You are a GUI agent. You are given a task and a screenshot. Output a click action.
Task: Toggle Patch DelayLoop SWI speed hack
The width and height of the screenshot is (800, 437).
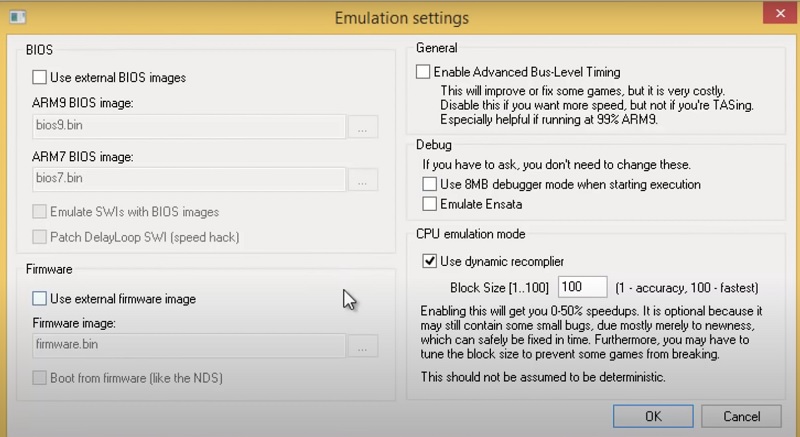40,237
